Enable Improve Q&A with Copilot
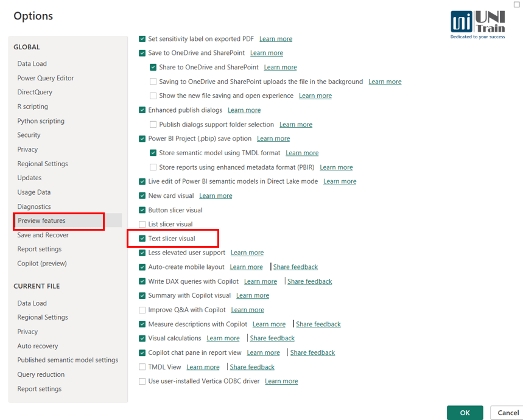This screenshot has height=420, width=523. 142,310
